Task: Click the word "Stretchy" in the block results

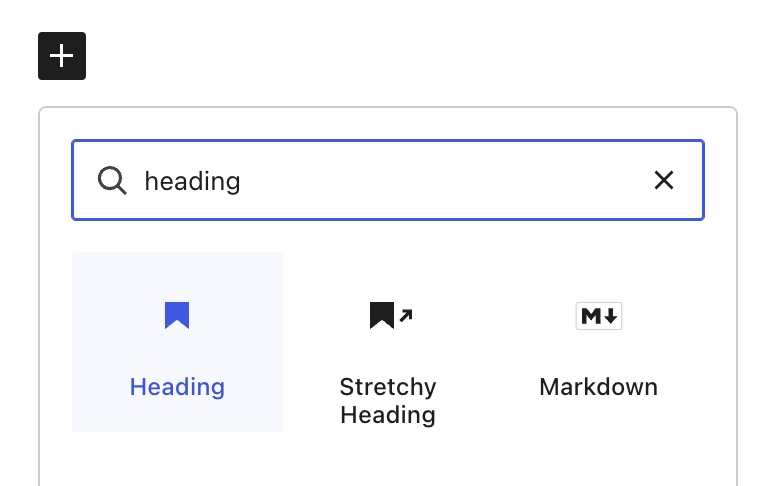Action: tap(388, 387)
